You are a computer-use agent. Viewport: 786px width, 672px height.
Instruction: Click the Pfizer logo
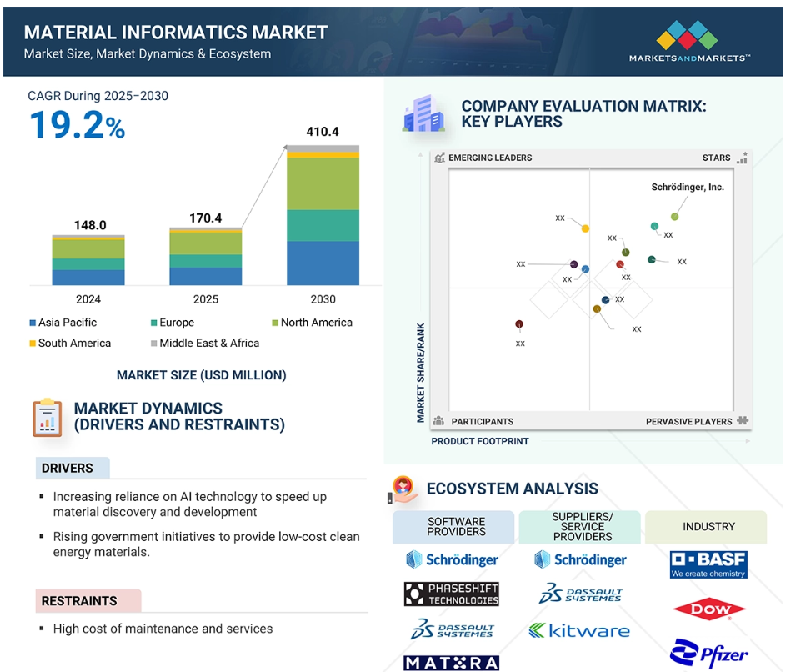click(708, 654)
